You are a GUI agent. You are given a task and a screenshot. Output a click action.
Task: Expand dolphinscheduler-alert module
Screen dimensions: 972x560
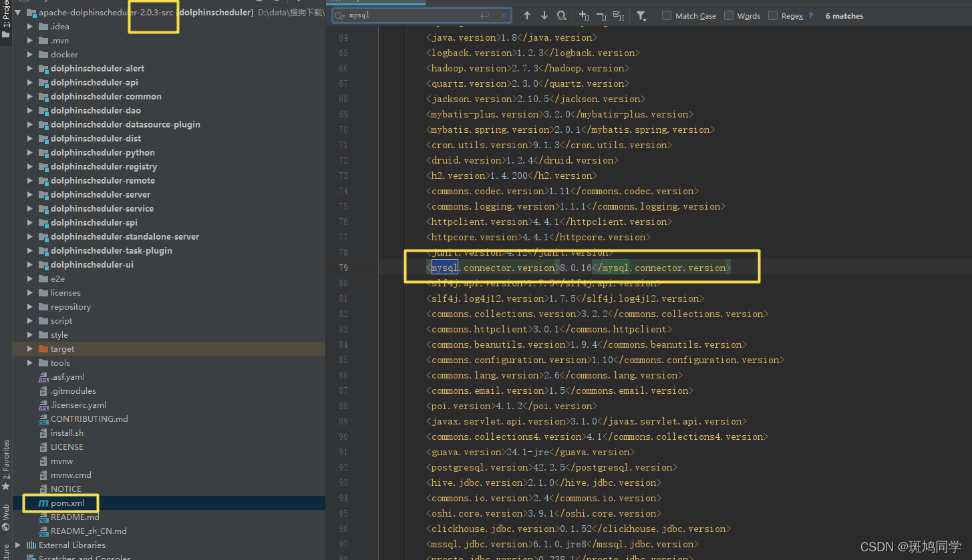pyautogui.click(x=29, y=69)
